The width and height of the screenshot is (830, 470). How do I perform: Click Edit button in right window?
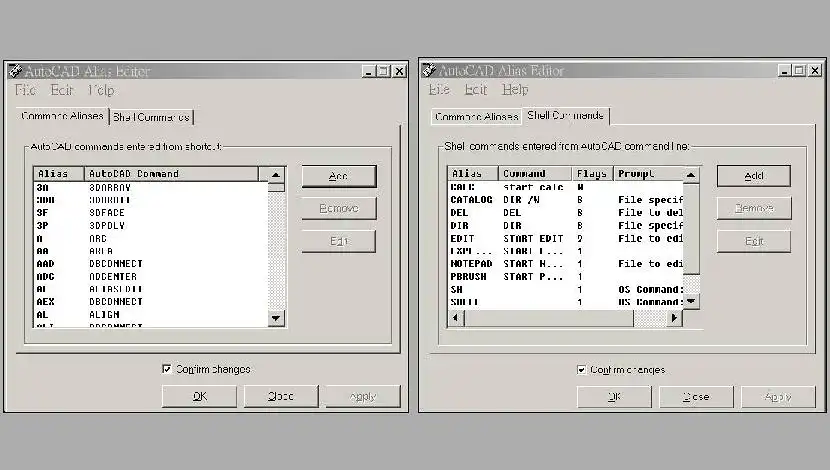click(x=754, y=241)
